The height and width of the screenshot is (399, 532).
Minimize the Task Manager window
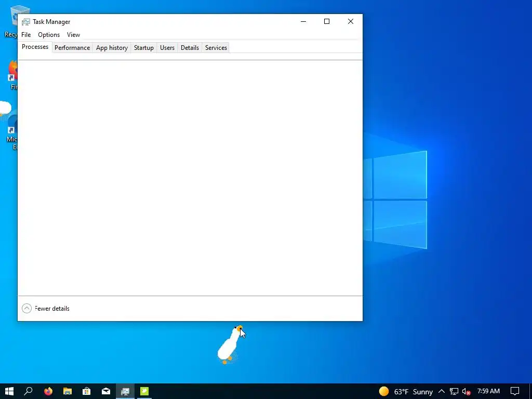[x=303, y=21]
